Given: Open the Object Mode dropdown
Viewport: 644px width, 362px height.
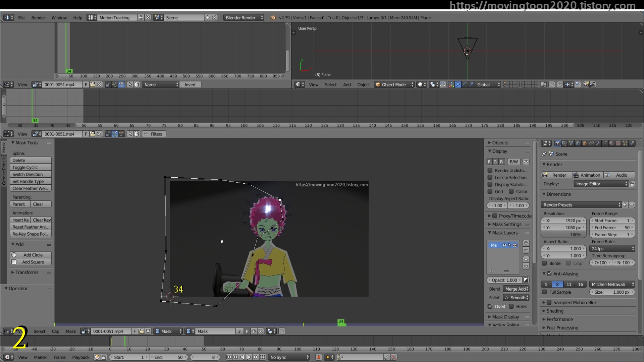Looking at the screenshot, I should point(394,85).
